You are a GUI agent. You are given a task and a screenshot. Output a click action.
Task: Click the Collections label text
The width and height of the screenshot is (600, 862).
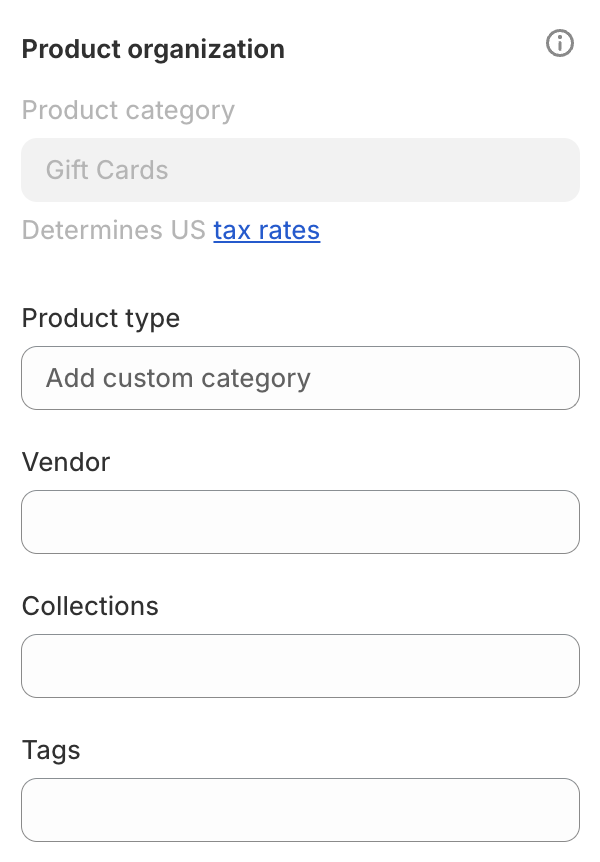(90, 606)
